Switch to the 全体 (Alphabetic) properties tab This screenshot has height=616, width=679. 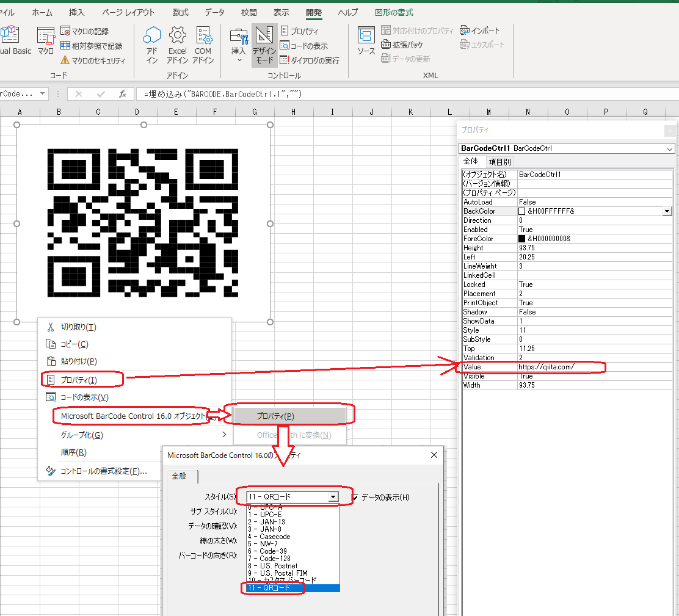(x=471, y=161)
